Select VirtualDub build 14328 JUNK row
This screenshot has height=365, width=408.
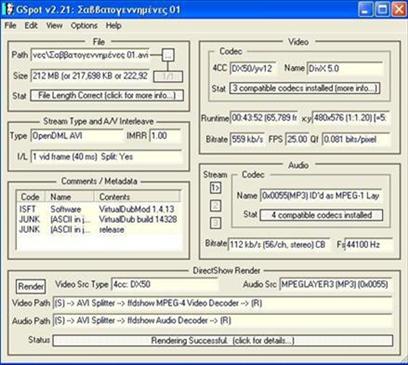99,219
